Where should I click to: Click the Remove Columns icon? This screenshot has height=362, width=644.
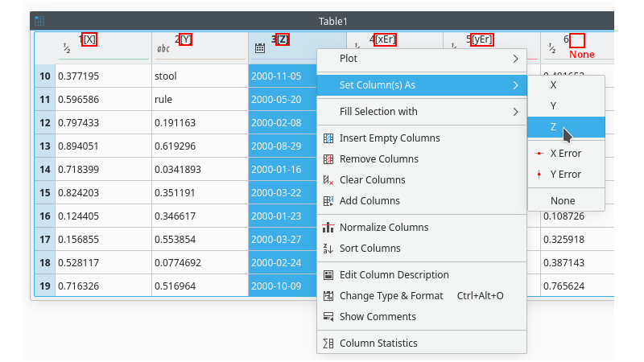[328, 159]
